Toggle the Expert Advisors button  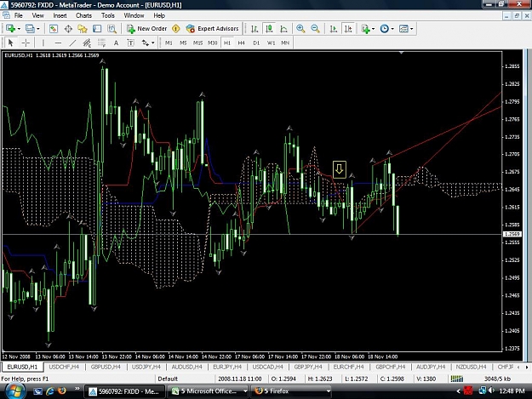coord(213,29)
